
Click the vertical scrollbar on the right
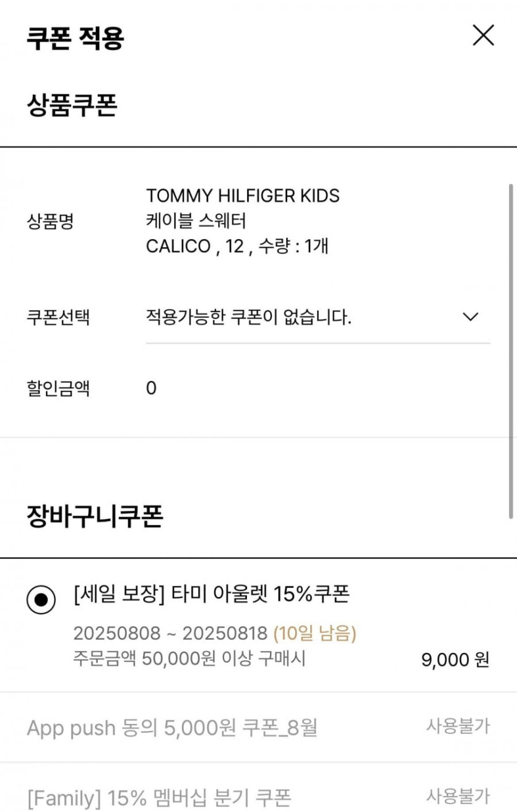coord(511,350)
